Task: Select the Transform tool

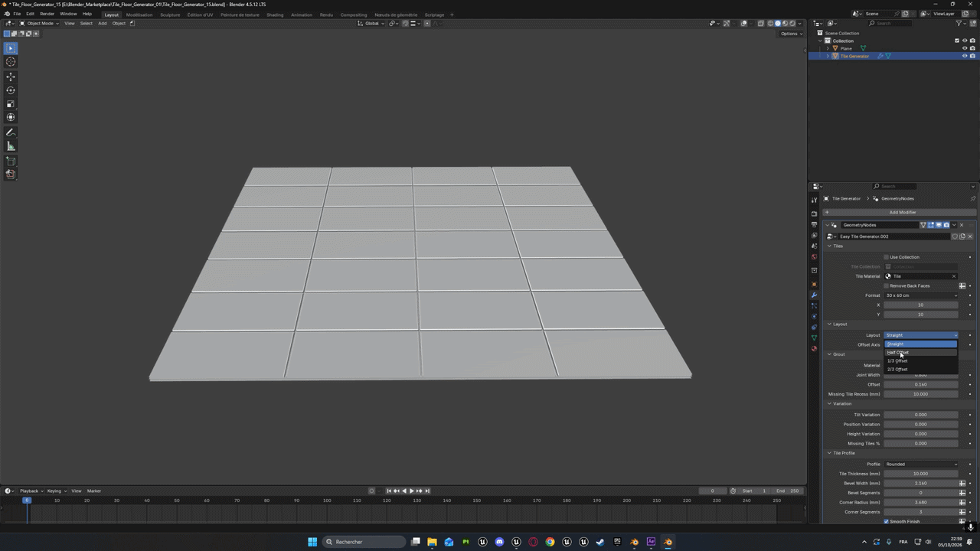Action: (11, 117)
